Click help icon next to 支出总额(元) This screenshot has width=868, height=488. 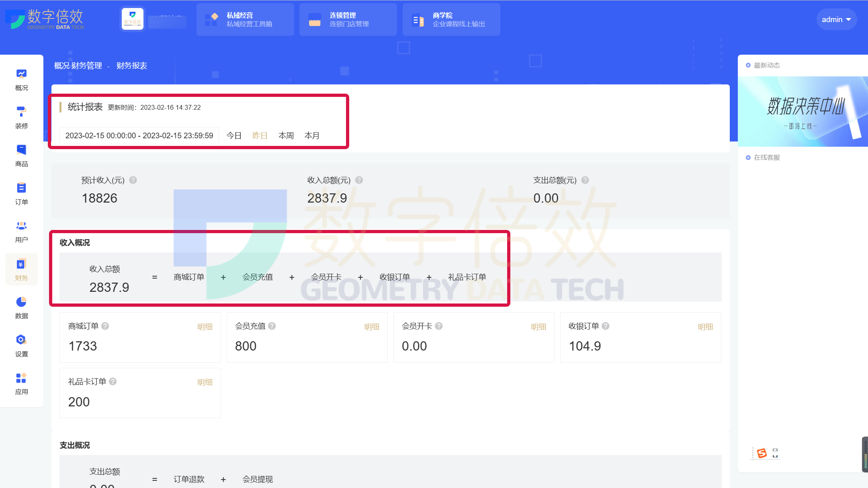pos(585,180)
